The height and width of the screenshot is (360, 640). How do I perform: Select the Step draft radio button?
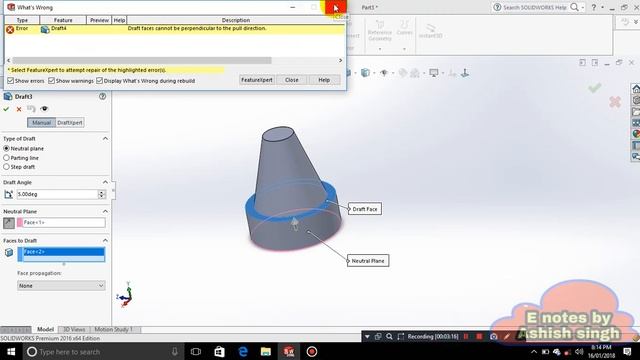(6, 167)
